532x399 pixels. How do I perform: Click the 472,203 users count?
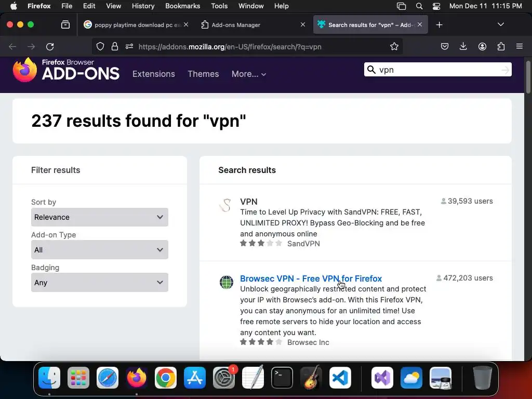pos(464,278)
